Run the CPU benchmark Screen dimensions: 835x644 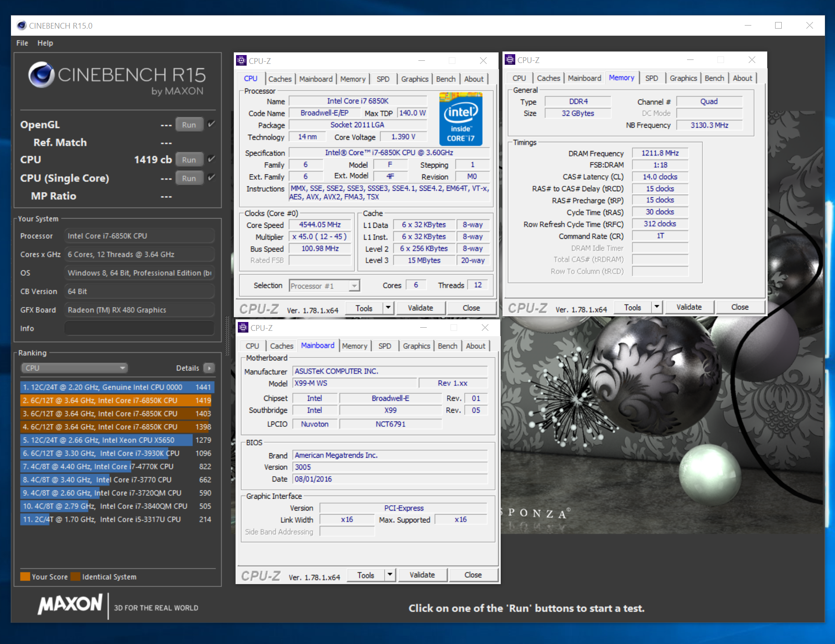pos(189,159)
